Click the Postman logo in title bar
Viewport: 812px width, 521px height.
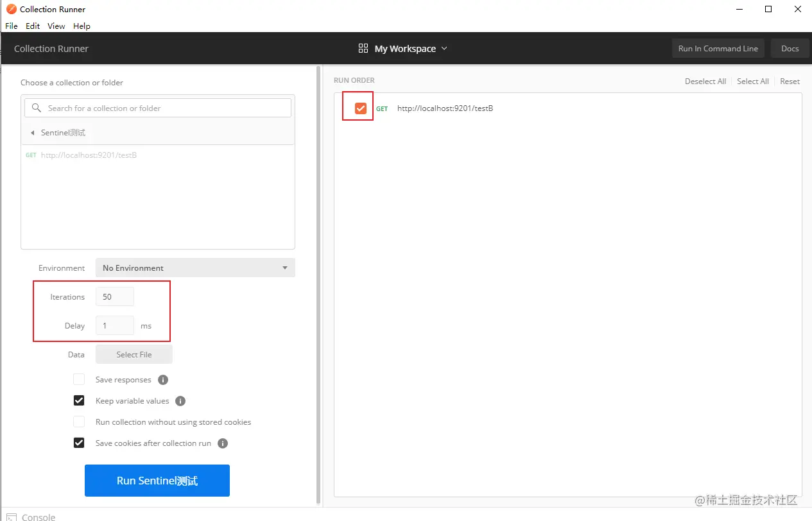(11, 9)
